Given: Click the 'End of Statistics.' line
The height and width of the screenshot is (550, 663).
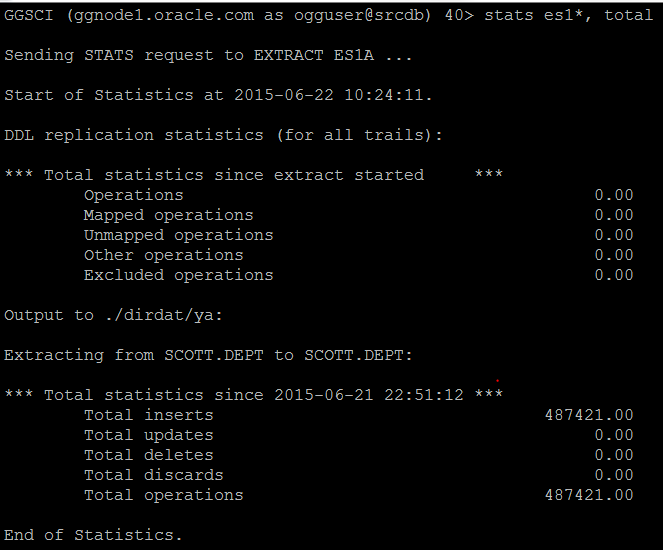Looking at the screenshot, I should (x=94, y=535).
